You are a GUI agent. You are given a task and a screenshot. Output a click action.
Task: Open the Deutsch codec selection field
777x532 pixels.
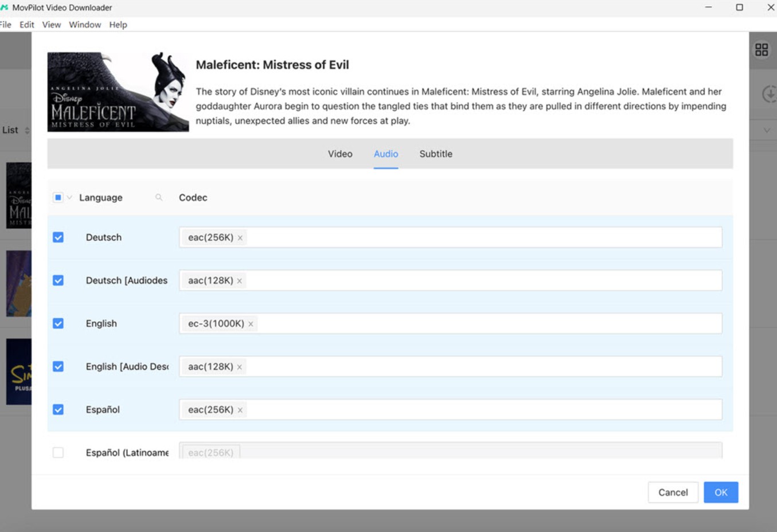(x=450, y=237)
